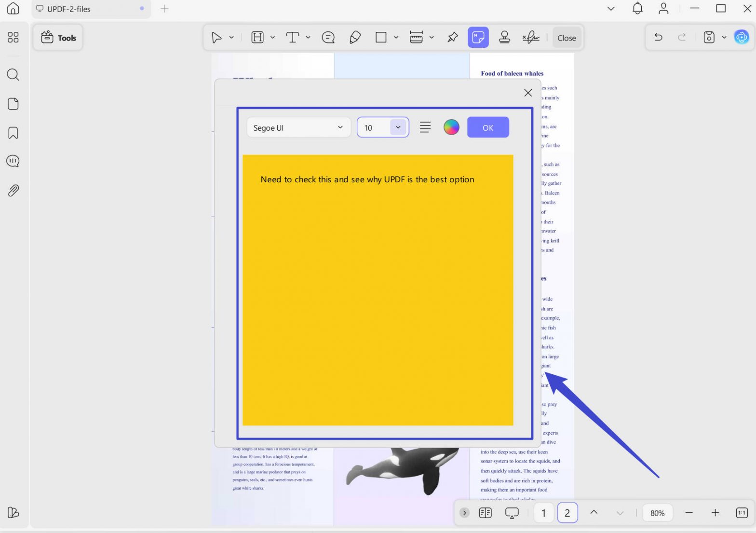This screenshot has width=756, height=533.
Task: Select the speech bubble comment tool
Action: [328, 38]
